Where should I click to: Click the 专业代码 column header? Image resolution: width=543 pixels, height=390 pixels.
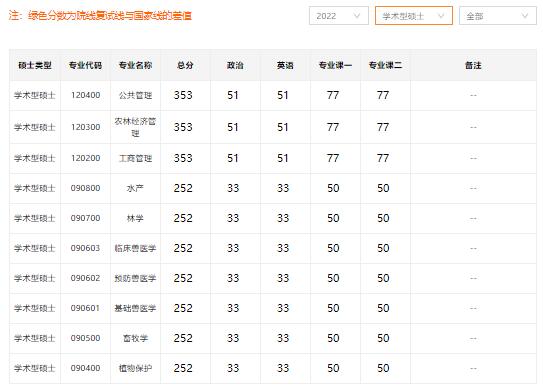(x=85, y=65)
